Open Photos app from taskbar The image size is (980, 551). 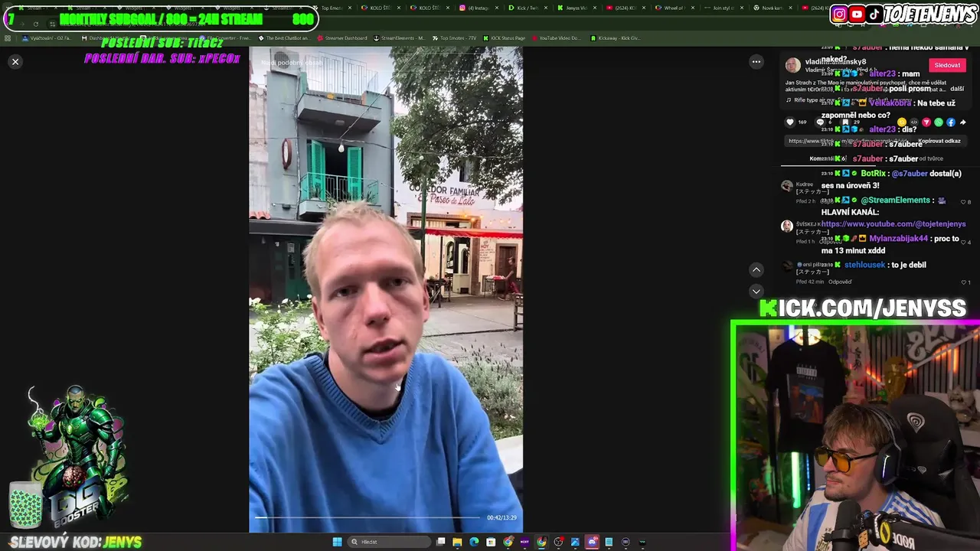pyautogui.click(x=575, y=542)
